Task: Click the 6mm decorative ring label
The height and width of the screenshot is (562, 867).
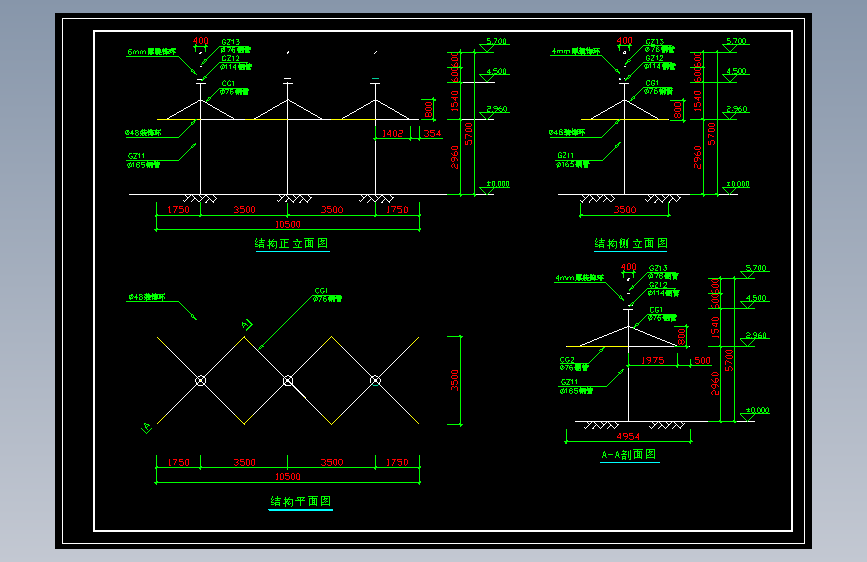Action: tap(152, 51)
